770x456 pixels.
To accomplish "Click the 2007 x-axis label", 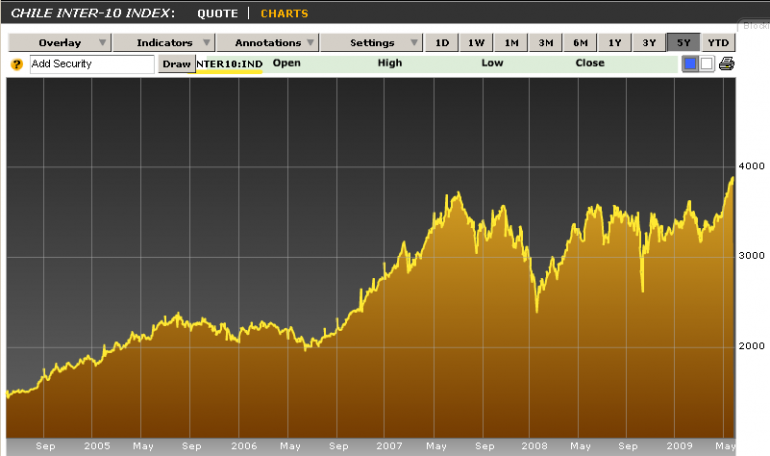I will click(x=389, y=446).
